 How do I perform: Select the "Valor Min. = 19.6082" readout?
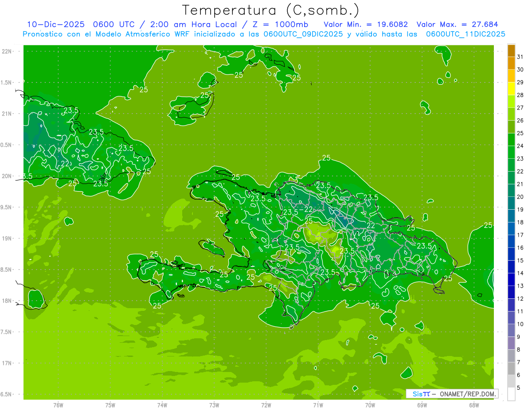[x=366, y=24]
